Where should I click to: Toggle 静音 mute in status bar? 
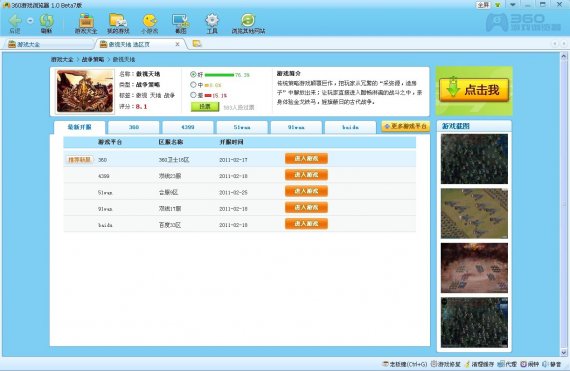[x=551, y=364]
